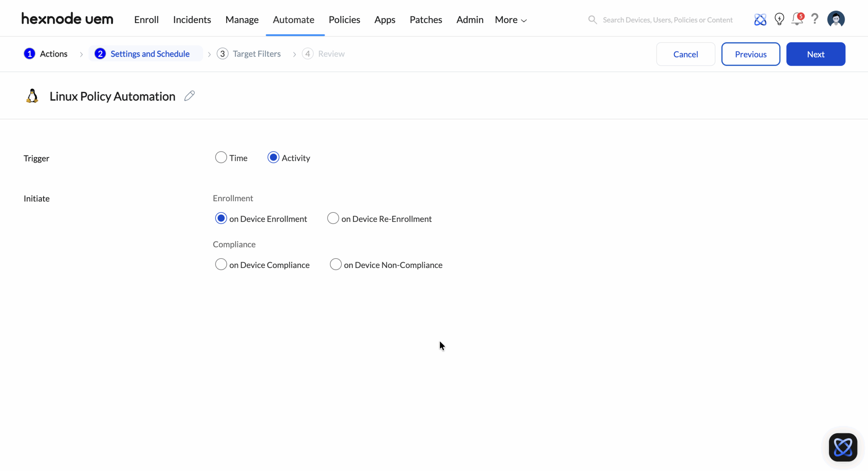
Task: Open the Patches menu
Action: (x=426, y=20)
